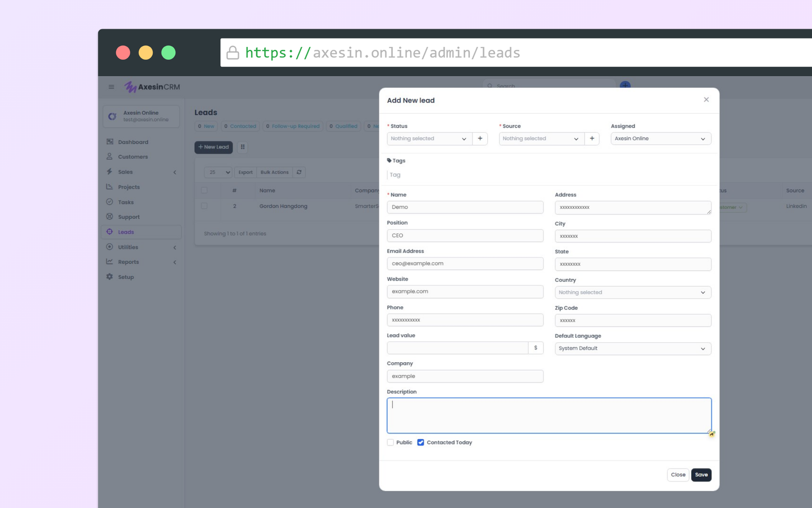The height and width of the screenshot is (508, 812).
Task: Close the Add New lead dialog with X
Action: (706, 100)
